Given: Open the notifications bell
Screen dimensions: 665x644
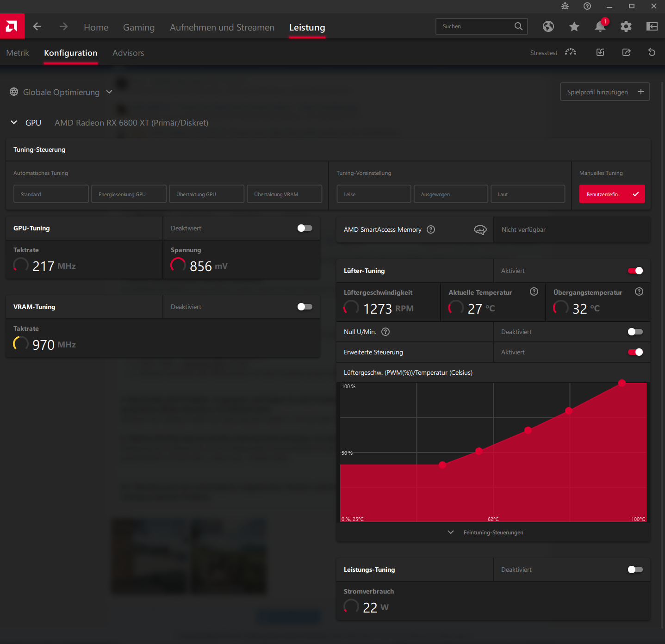Looking at the screenshot, I should (600, 26).
